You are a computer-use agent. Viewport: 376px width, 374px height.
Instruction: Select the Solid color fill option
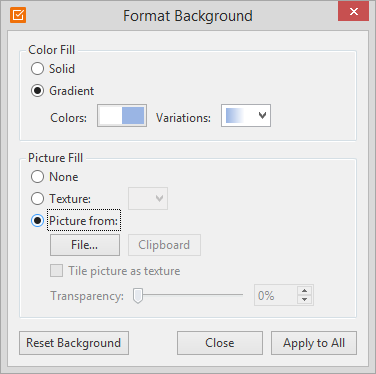click(37, 69)
